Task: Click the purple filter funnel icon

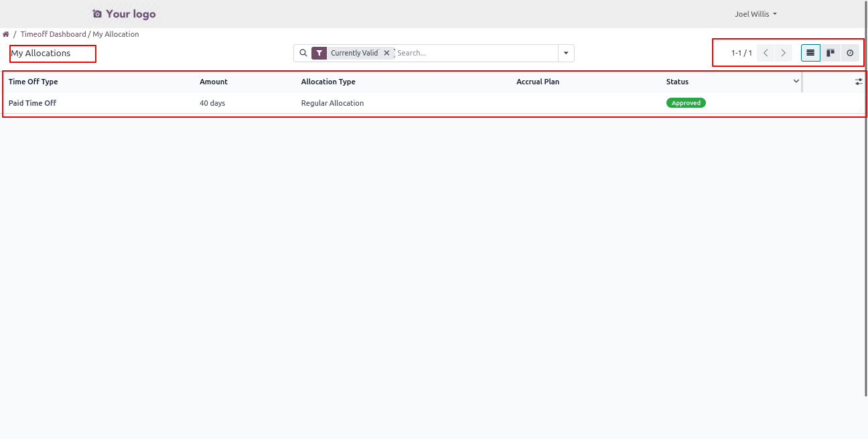Action: tap(319, 53)
